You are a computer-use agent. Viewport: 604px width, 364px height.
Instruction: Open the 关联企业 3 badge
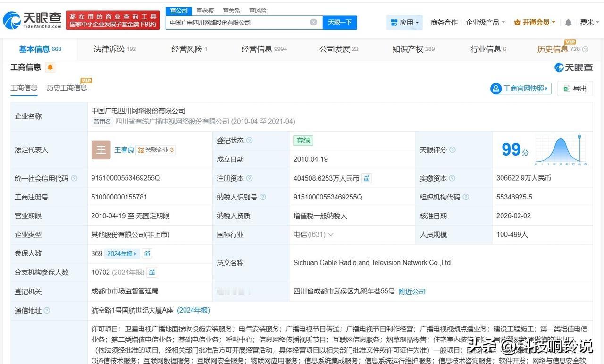156,150
